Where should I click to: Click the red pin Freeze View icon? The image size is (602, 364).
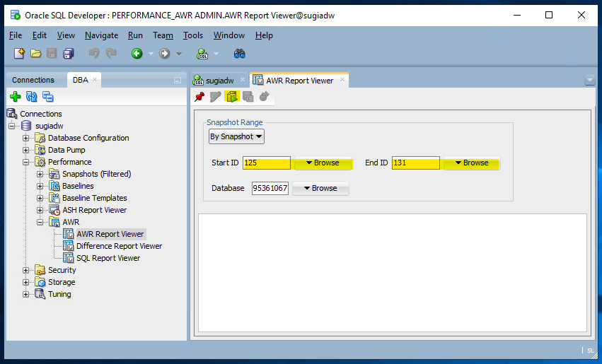199,97
